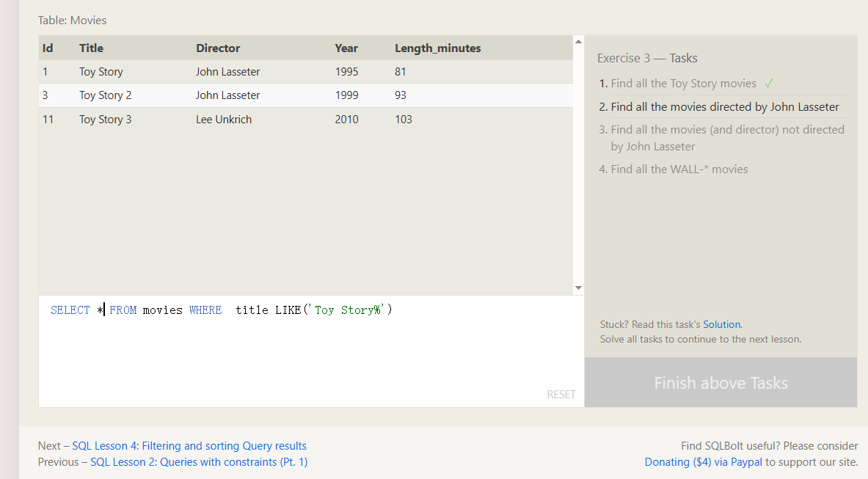
Task: Click the results table vertical scrollbar track
Action: (578, 165)
